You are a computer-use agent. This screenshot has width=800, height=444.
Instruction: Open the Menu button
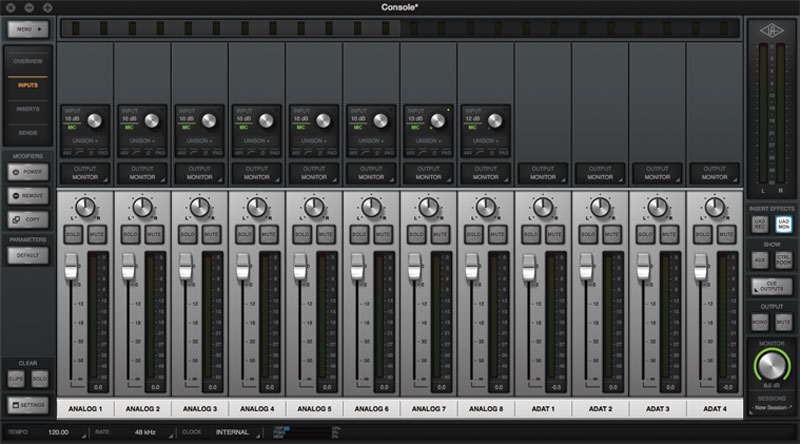click(x=28, y=29)
